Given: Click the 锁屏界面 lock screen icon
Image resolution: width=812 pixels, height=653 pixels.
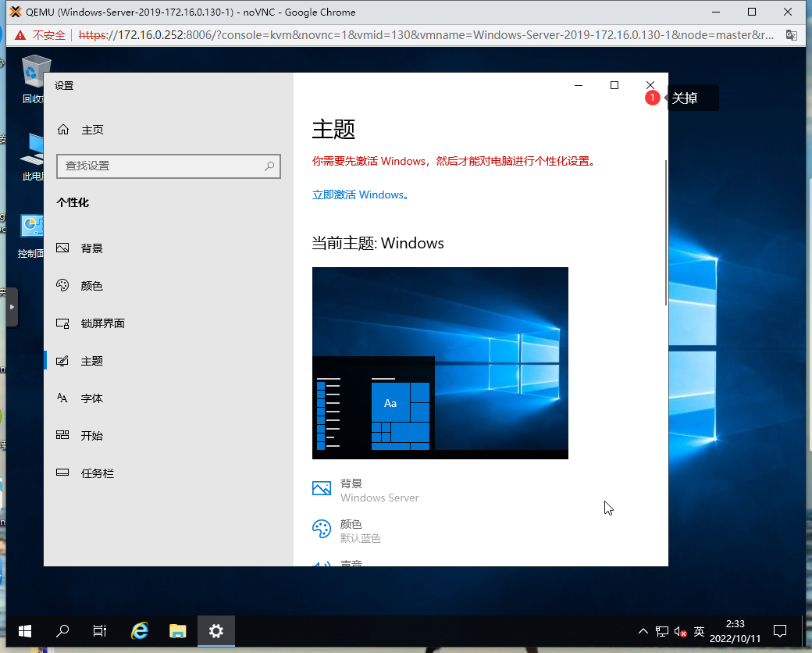Looking at the screenshot, I should click(62, 323).
